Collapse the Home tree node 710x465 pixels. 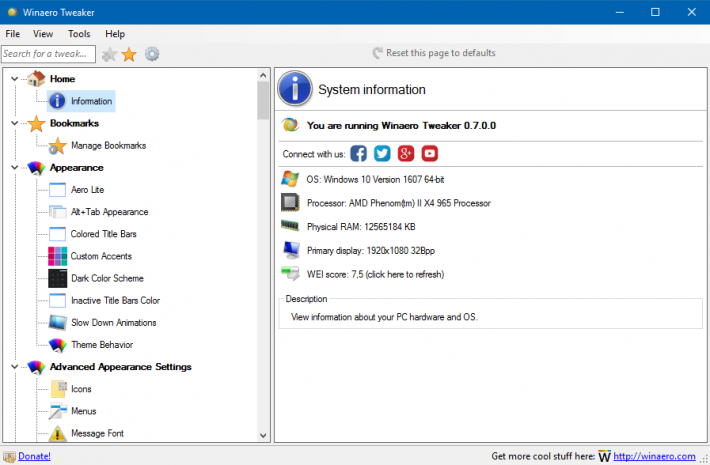(14, 79)
